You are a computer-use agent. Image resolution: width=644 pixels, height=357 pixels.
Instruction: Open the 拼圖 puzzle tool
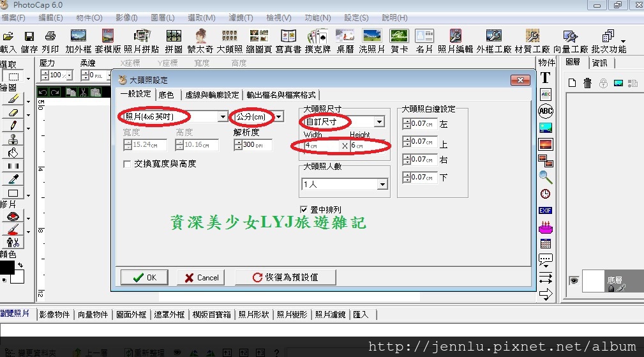(x=174, y=41)
